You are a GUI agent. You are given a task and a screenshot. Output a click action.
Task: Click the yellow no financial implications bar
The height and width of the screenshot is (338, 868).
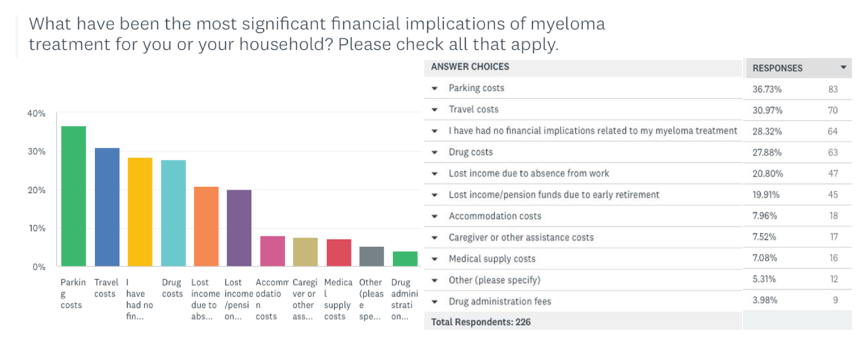click(140, 212)
